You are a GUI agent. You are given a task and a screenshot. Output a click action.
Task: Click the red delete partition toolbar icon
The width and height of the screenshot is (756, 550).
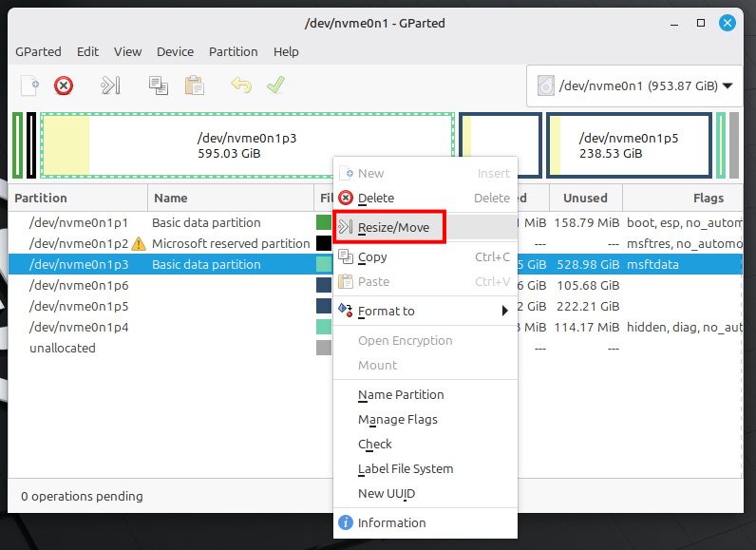tap(64, 85)
